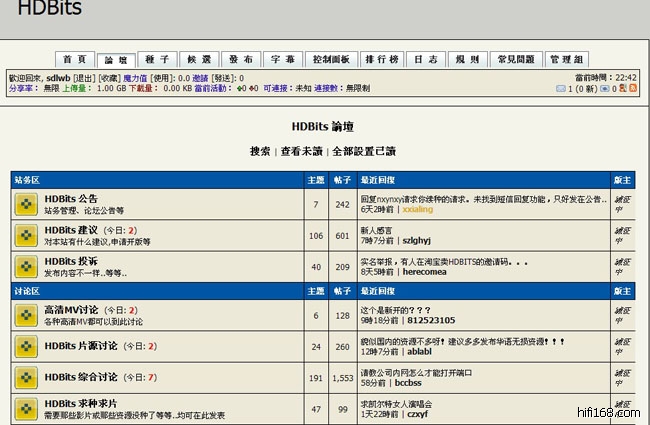Image resolution: width=650 pixels, height=425 pixels.
Task: Open the friends list icon
Action: [622, 89]
